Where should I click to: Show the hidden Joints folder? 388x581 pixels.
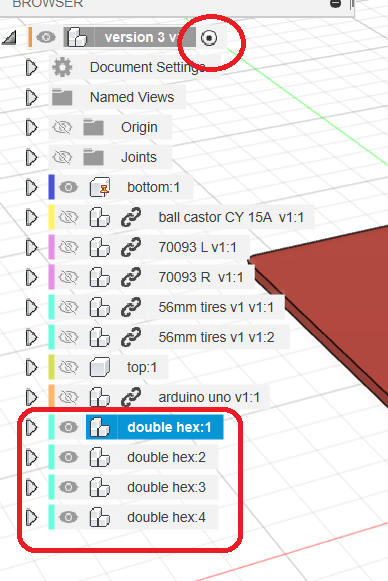pos(62,157)
